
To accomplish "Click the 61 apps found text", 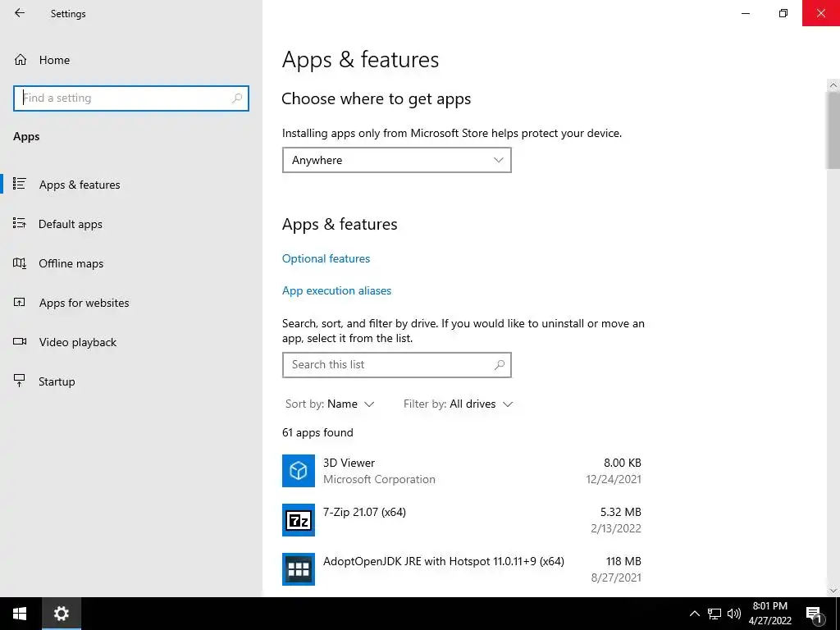I will (317, 432).
